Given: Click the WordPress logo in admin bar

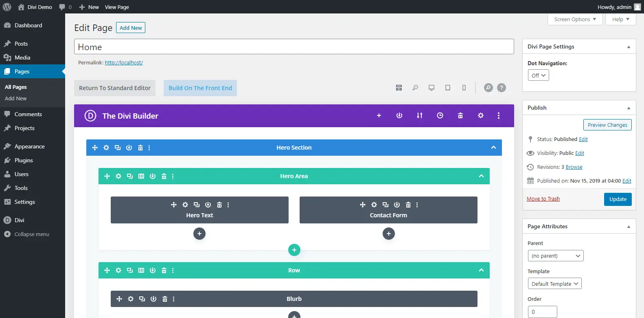Looking at the screenshot, I should point(7,7).
